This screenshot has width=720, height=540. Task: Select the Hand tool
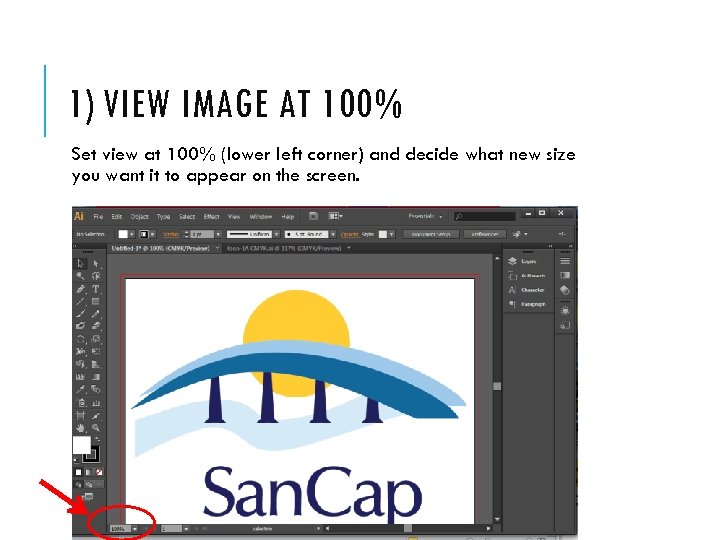point(80,428)
